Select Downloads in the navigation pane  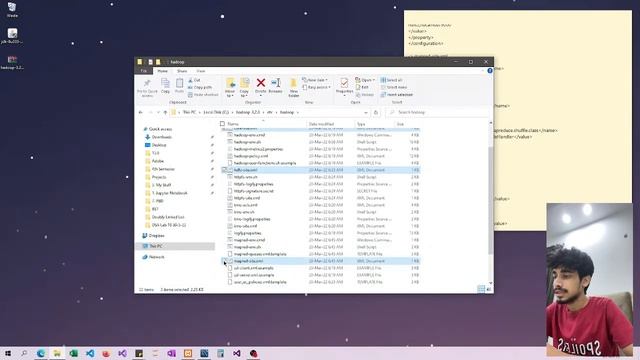(x=162, y=137)
